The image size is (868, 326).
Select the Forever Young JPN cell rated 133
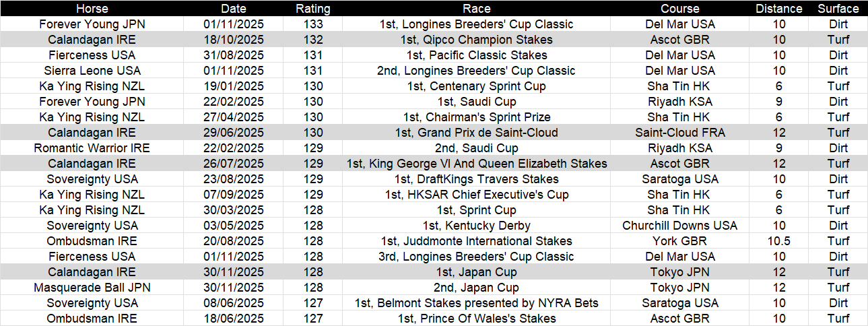point(92,24)
